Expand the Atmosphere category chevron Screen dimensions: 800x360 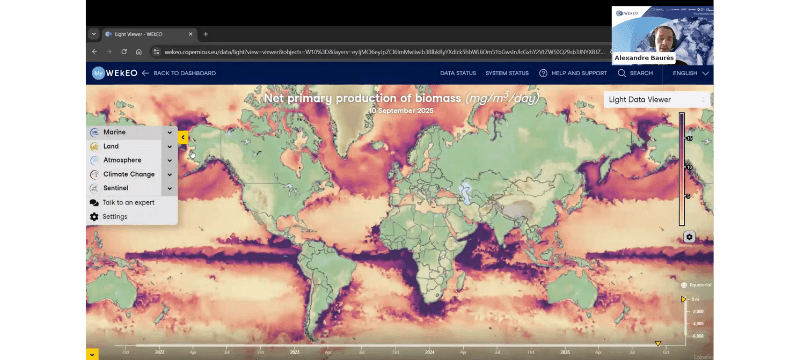[169, 160]
